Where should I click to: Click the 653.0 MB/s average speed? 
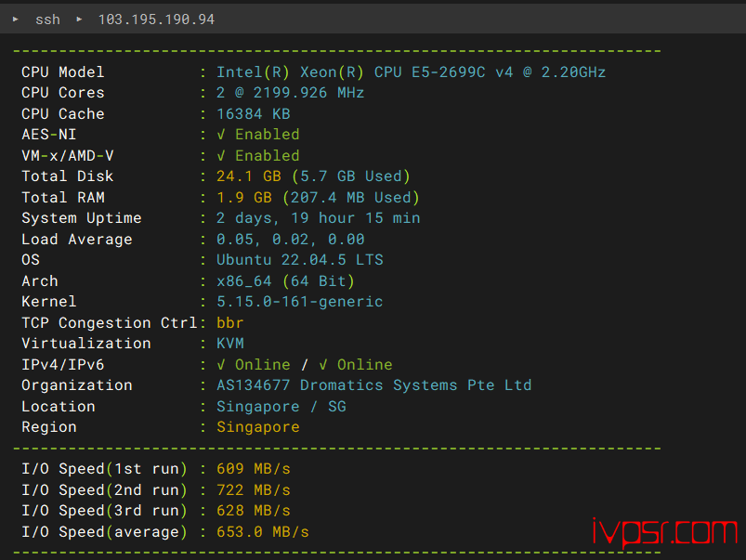coord(263,532)
